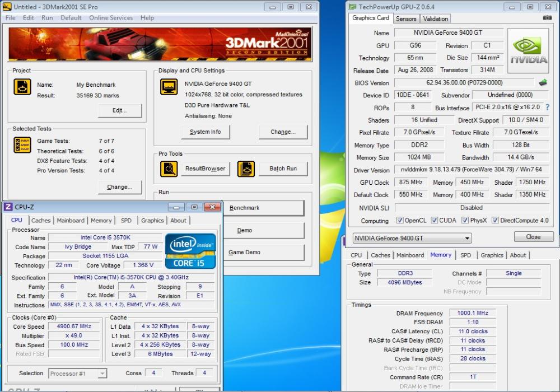Screen dimensions: 560x392
Task: Click the monitor icon in Display and CPU Settings
Action: point(169,87)
